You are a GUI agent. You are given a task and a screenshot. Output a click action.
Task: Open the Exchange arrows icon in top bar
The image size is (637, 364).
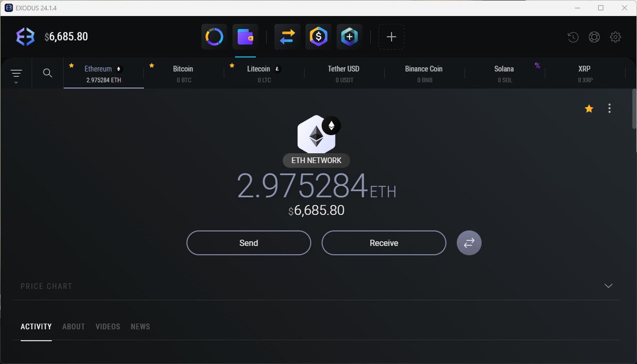(287, 37)
